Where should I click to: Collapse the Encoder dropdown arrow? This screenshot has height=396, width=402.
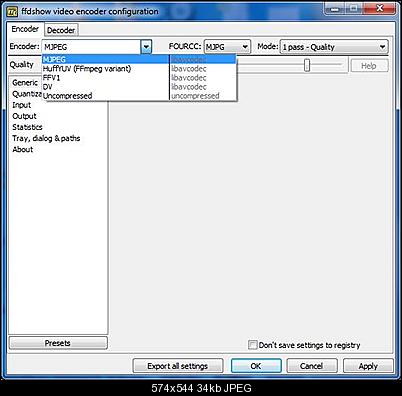point(146,47)
